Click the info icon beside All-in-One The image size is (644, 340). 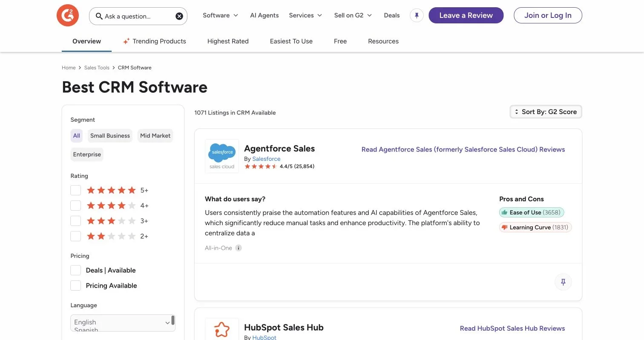click(239, 248)
